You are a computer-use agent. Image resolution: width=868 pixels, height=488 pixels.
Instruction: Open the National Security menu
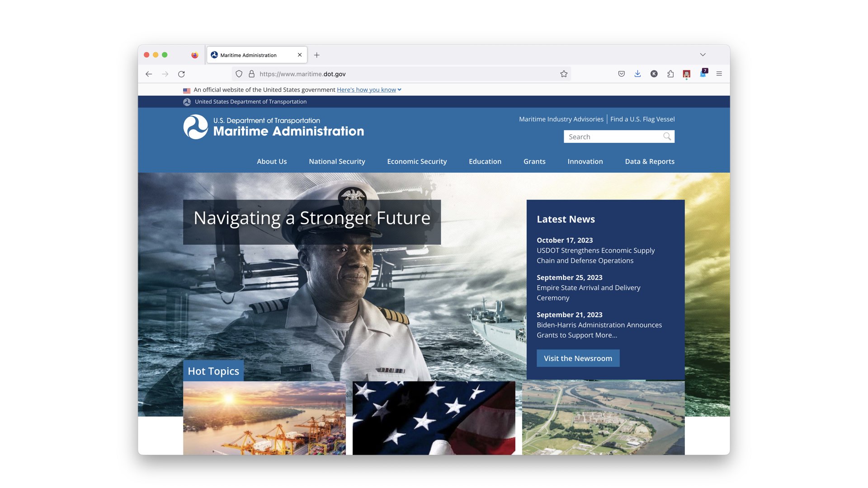[337, 161]
